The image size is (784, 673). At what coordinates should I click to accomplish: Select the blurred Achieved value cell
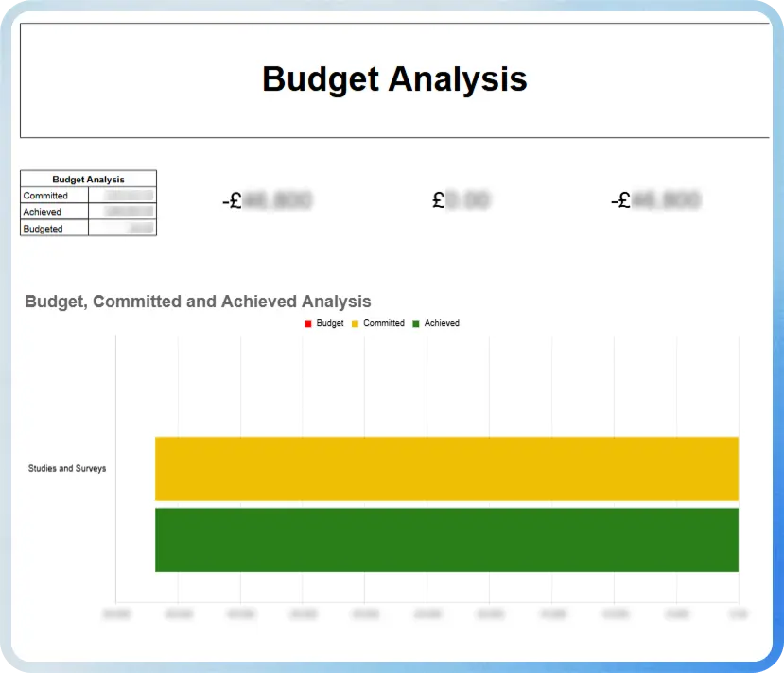[123, 212]
